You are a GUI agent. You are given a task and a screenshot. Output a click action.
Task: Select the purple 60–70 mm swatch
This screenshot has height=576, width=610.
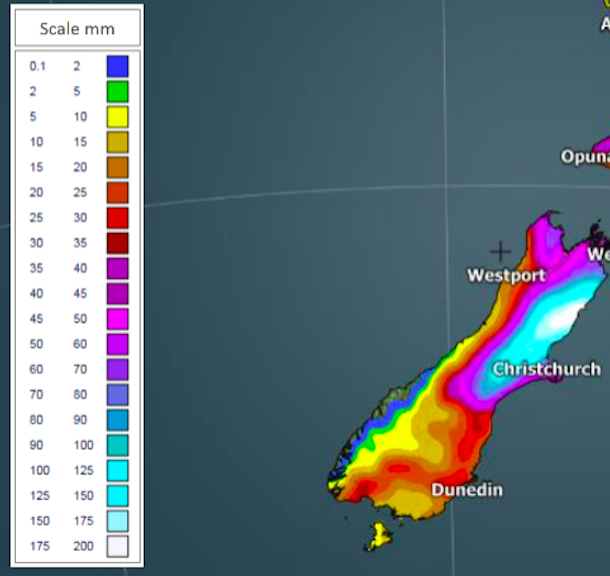click(117, 369)
